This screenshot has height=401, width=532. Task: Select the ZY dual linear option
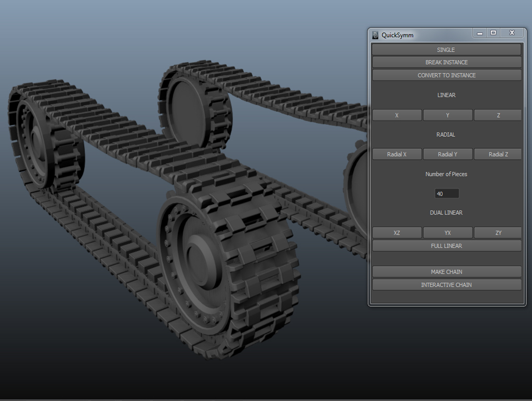coord(497,232)
